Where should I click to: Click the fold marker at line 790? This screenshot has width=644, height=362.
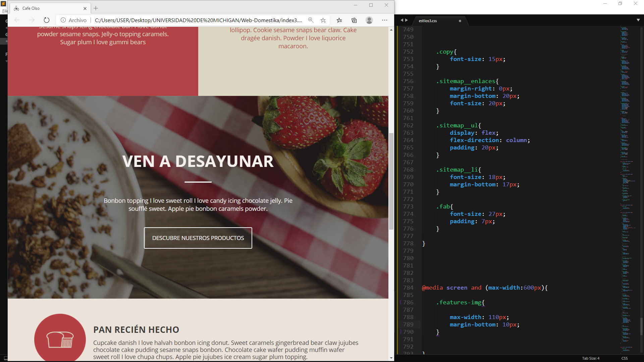tap(400, 332)
